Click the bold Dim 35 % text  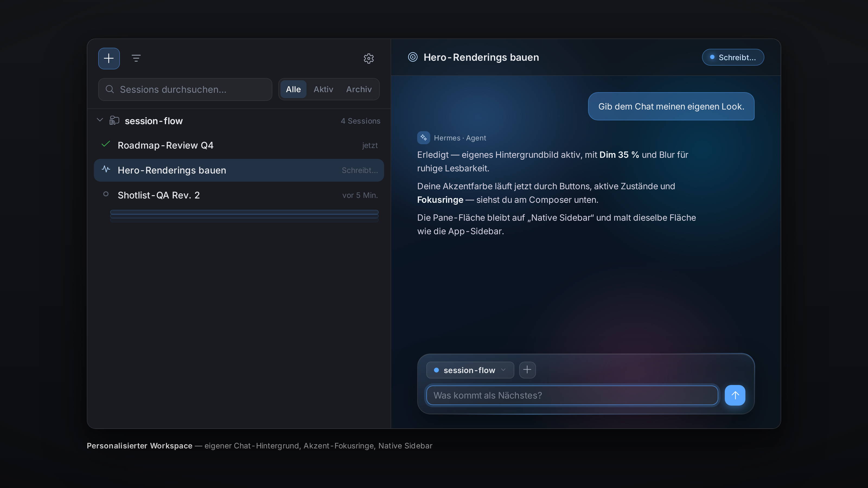[619, 155]
